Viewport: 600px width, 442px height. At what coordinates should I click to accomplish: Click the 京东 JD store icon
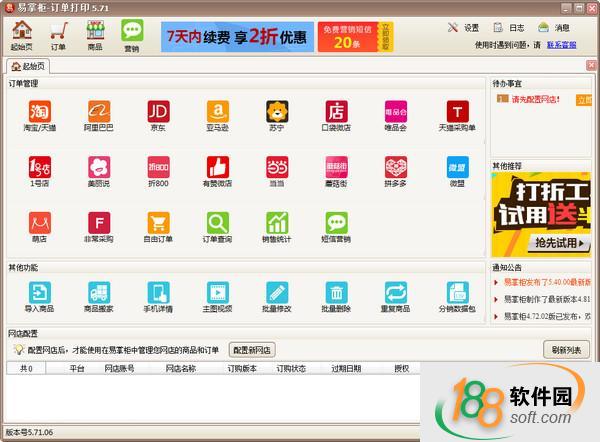coord(158,111)
